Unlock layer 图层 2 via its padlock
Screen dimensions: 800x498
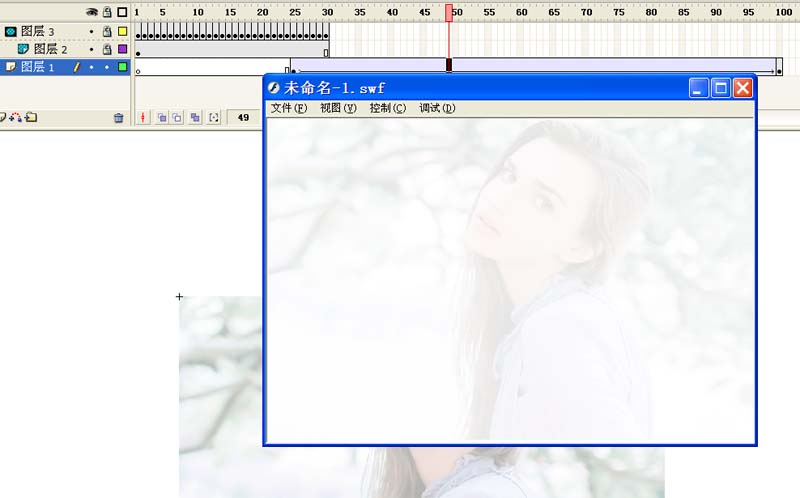pyautogui.click(x=107, y=49)
